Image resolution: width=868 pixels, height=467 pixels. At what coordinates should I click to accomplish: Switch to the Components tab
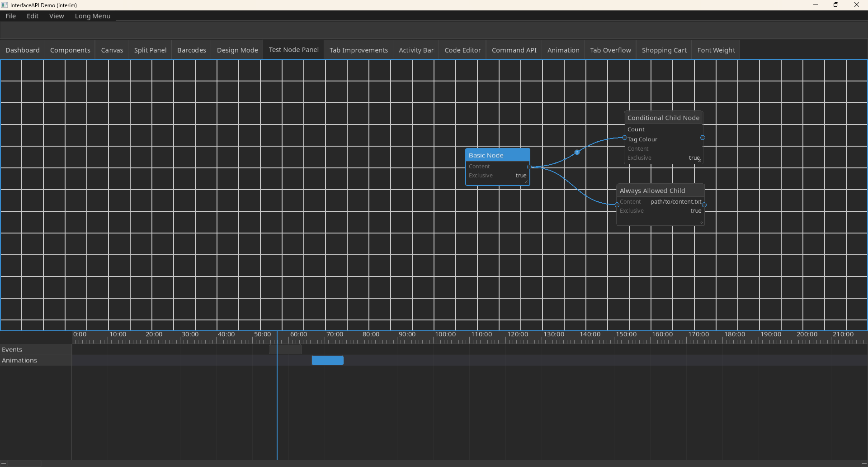pyautogui.click(x=70, y=50)
